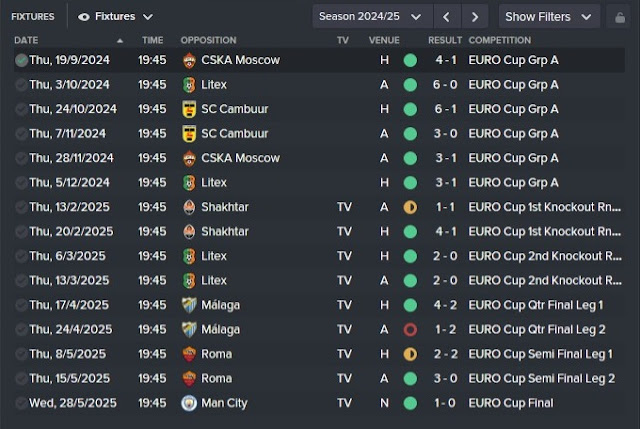The height and width of the screenshot is (429, 640).
Task: Open the Fixtures view dropdown
Action: point(116,17)
